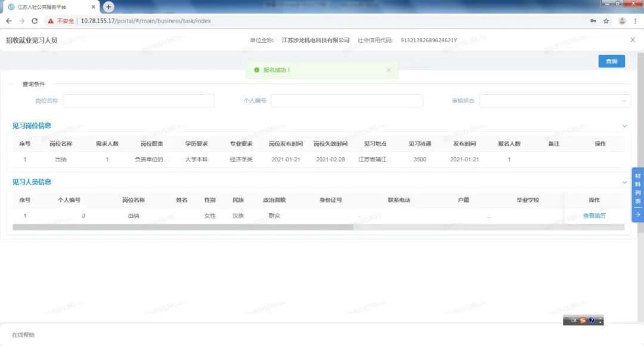
Task: Open the 查看简历 link
Action: click(x=594, y=216)
